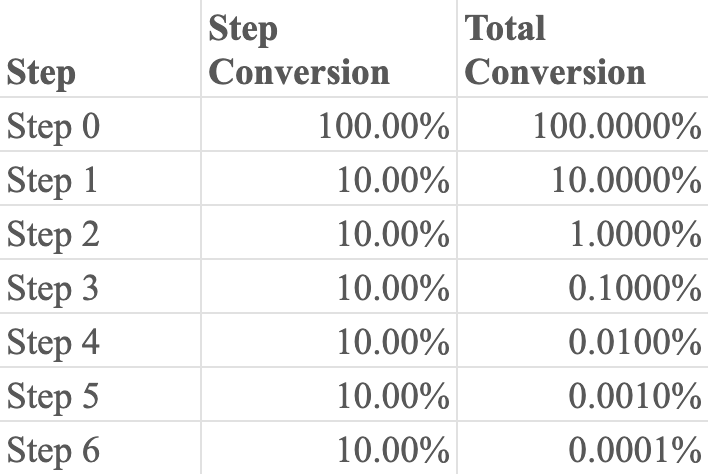Select the 100.0000% total conversion cell

(617, 127)
